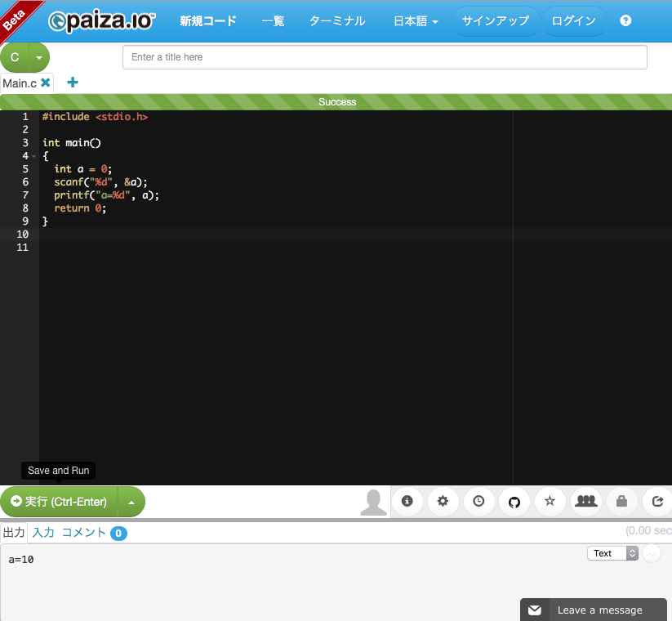This screenshot has height=621, width=672.
Task: Star this code snippet
Action: click(550, 501)
